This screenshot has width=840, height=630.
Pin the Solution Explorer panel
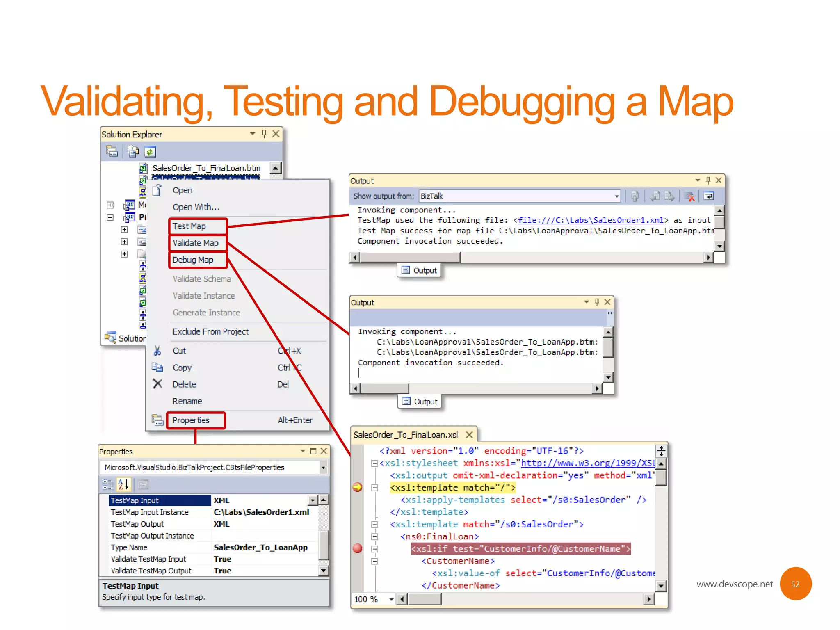(264, 134)
